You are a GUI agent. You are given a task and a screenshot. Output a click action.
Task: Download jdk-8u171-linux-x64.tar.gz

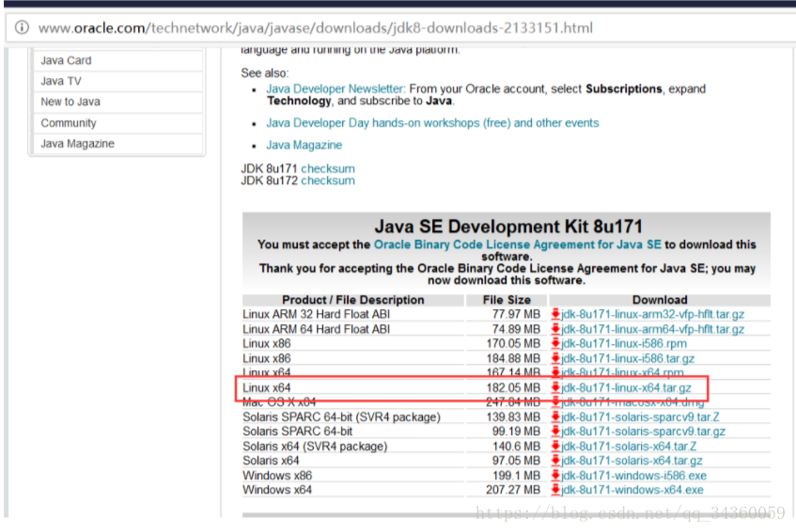pos(626,388)
